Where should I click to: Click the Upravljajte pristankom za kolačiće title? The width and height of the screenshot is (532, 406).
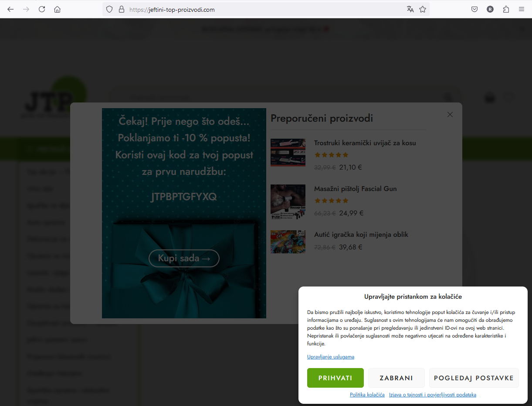pyautogui.click(x=413, y=297)
